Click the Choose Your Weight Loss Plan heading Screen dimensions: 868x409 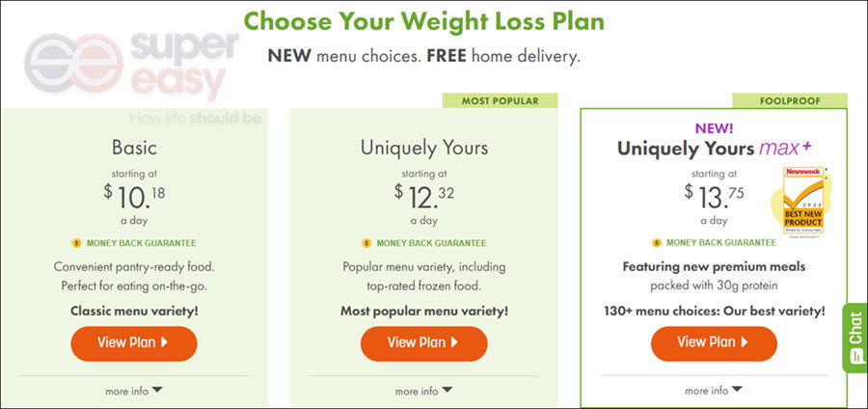click(423, 21)
